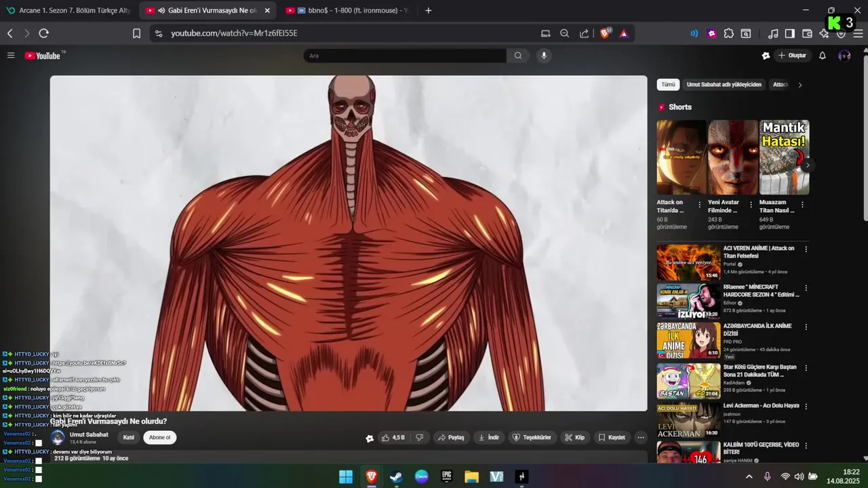This screenshot has width=868, height=488.
Task: Open the zoom magnifier in the address bar
Action: point(565,33)
